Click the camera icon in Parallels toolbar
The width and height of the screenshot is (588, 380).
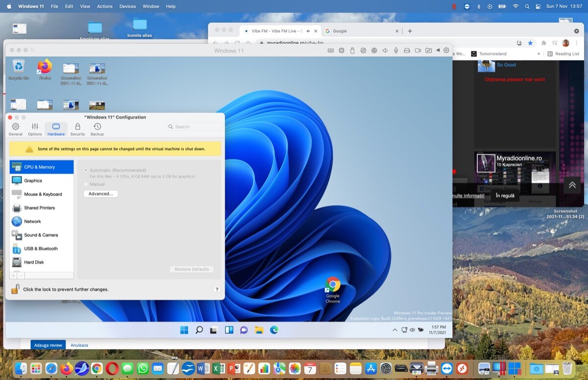[x=418, y=51]
